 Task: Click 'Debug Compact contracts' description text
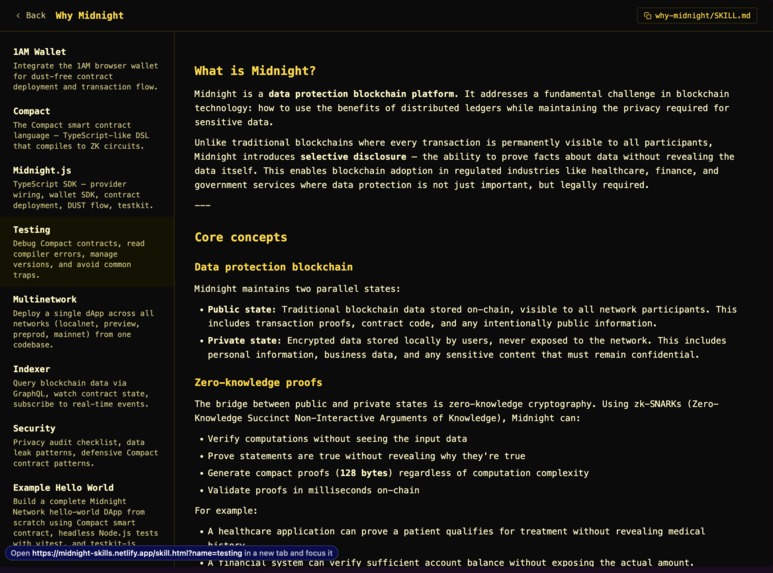click(x=79, y=259)
